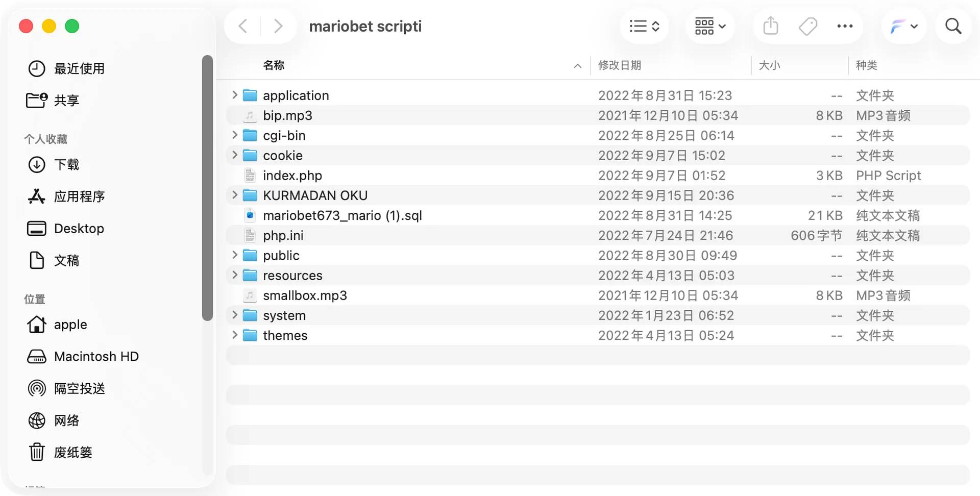Viewport: 980px width, 496px height.
Task: Sort by 大小 column header
Action: point(770,65)
